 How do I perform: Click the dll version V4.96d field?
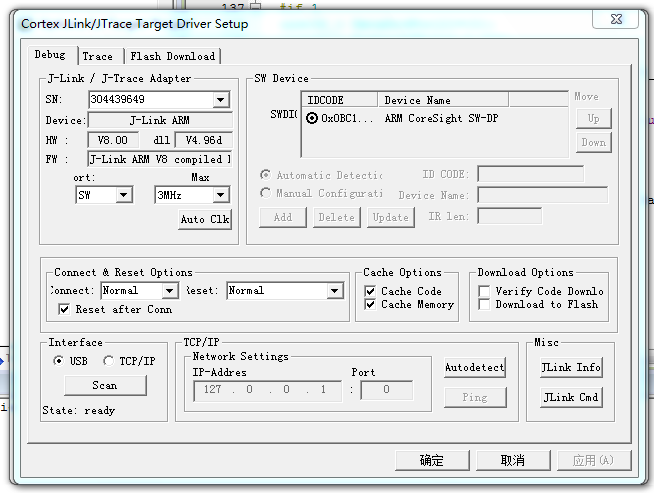coord(204,140)
